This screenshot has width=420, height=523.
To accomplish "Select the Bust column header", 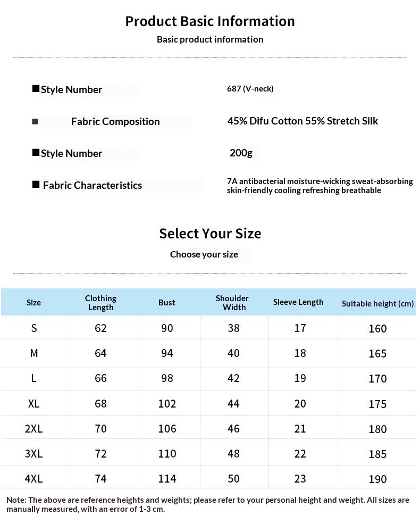I will 166,303.
